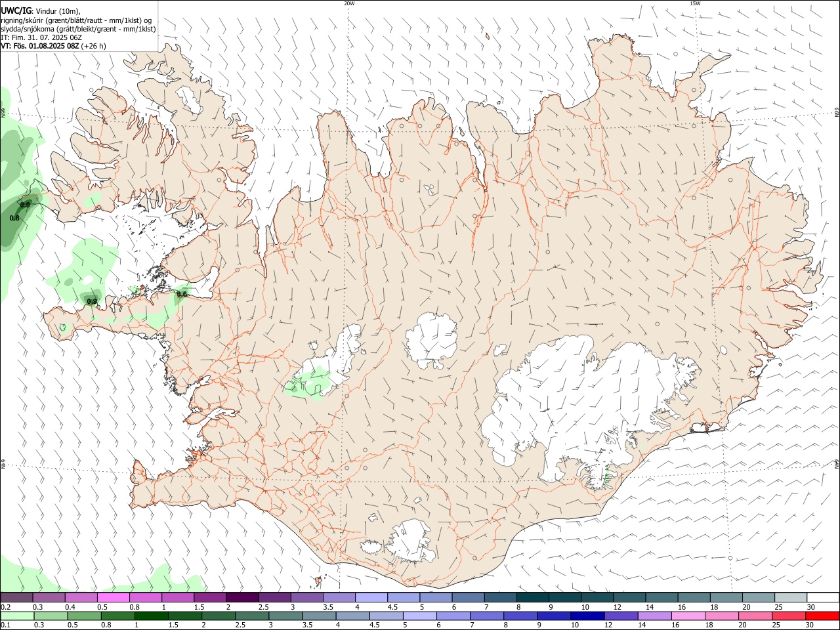Click the 'rigning/skúrir' legend description line
This screenshot has height=630, width=840.
76,20
